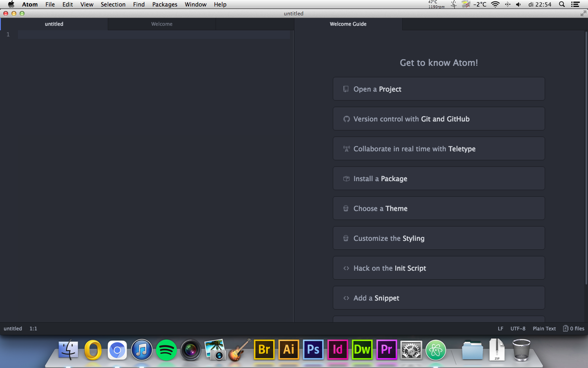
Task: Expand Collaborate in real time with Teletype
Action: point(439,148)
